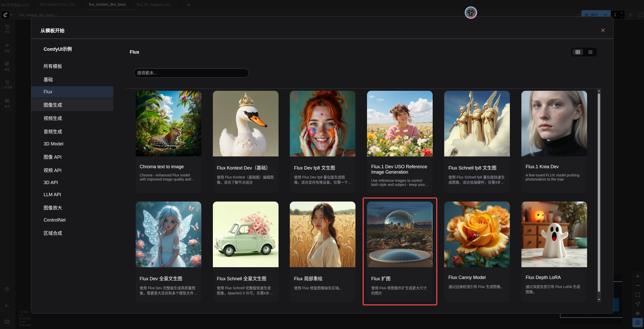644x329 pixels.
Task: Click the select-mode arrow icon
Action: tap(638, 304)
